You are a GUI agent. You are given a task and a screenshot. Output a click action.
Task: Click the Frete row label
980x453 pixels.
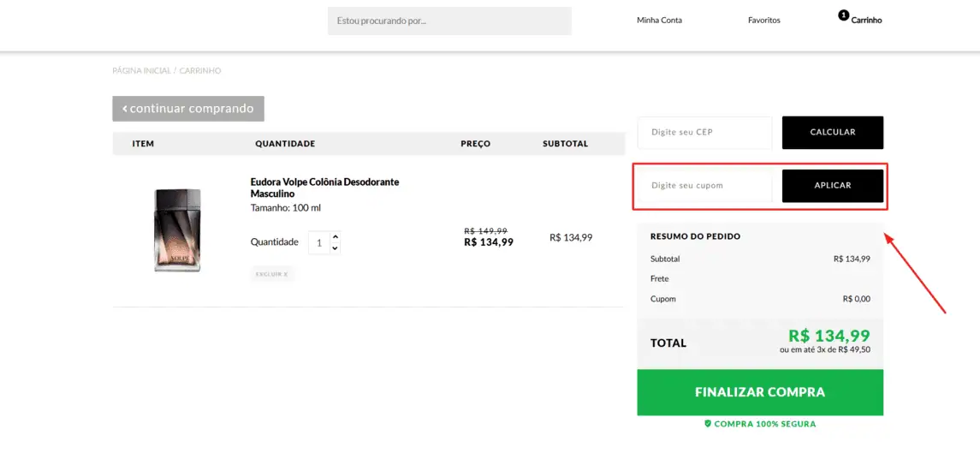tap(659, 278)
